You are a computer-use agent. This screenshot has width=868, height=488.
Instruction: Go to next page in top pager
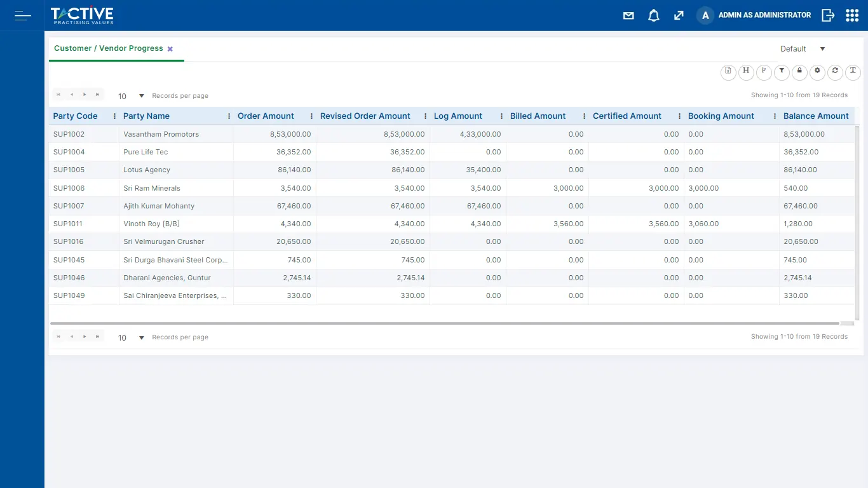85,95
